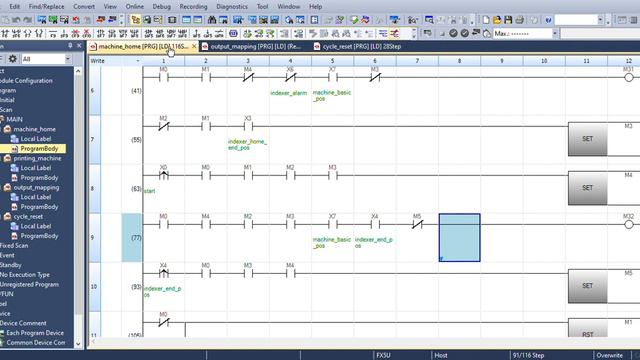Select Local Label under printing_machine
This screenshot has height=360, width=640.
(36, 168)
